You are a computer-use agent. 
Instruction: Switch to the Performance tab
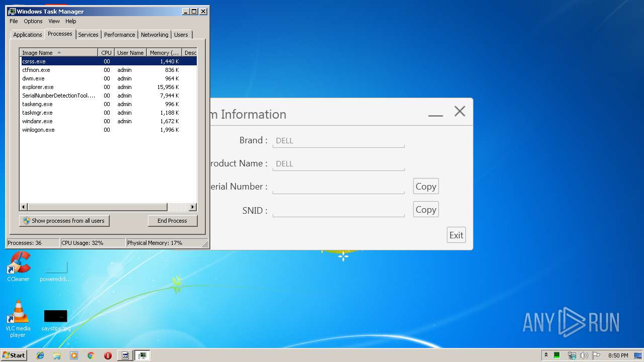coord(120,35)
